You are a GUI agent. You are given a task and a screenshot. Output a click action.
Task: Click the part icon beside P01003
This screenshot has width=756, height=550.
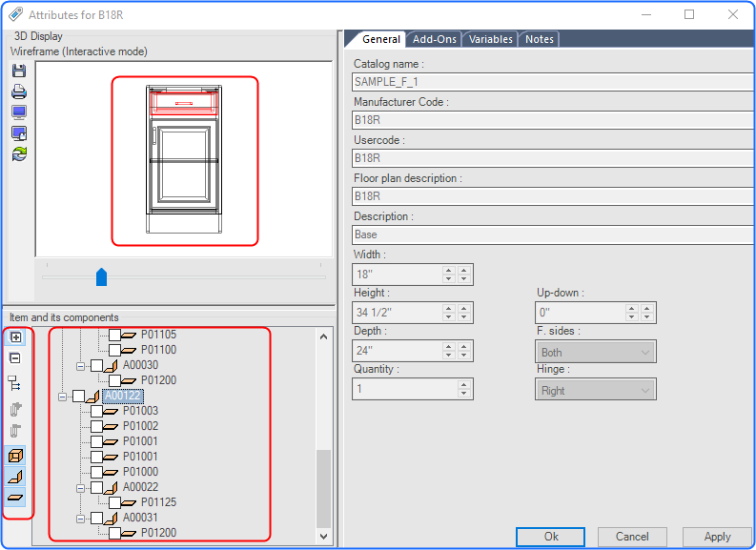coord(111,411)
